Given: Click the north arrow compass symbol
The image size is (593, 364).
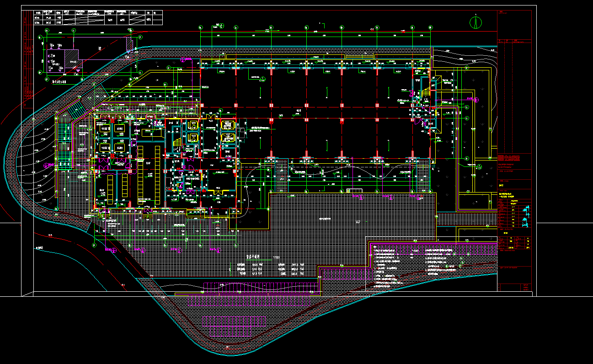Looking at the screenshot, I should (x=476, y=21).
